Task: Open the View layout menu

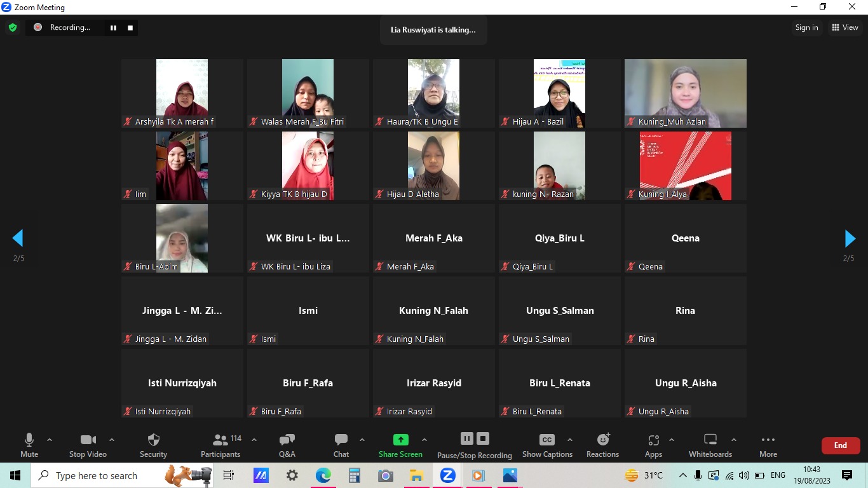Action: [845, 27]
